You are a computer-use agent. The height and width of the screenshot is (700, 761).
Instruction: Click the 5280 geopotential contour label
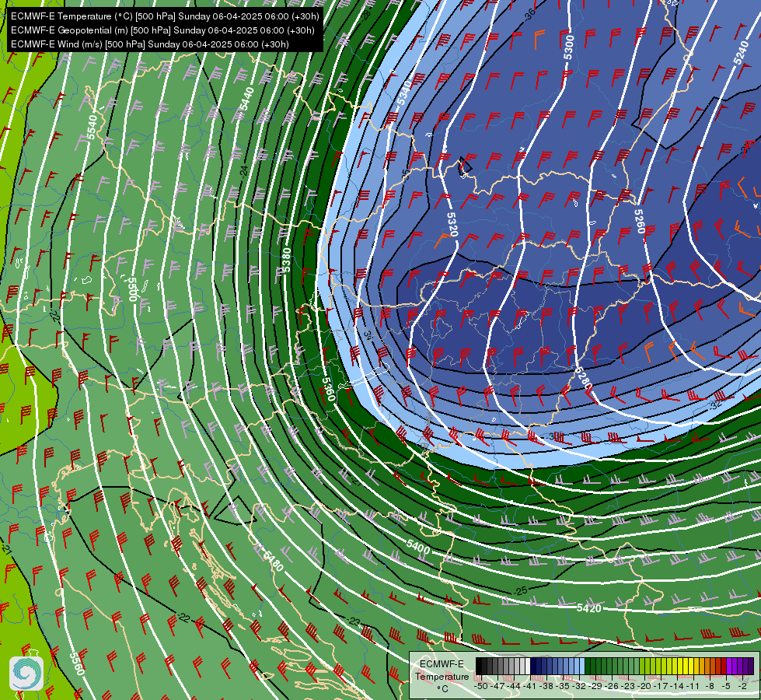tap(583, 380)
